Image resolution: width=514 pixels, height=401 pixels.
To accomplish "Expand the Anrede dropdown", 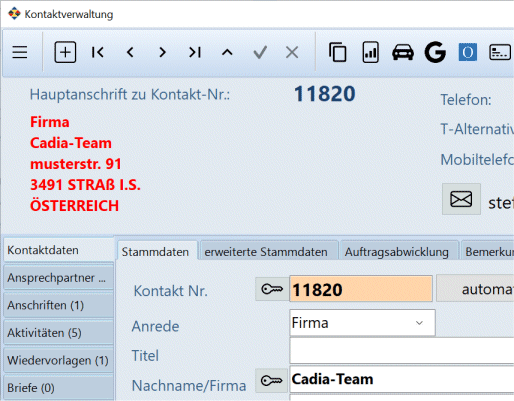I will tap(419, 323).
